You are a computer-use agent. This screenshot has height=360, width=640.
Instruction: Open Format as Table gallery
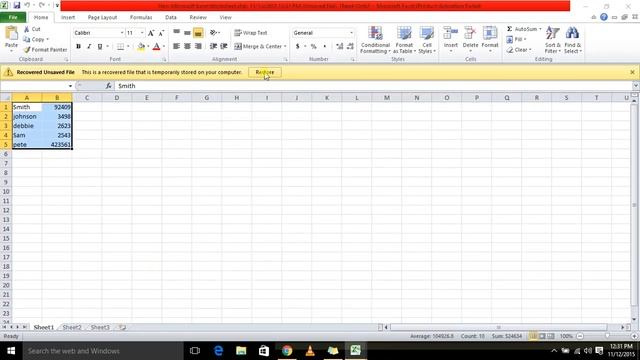[404, 40]
